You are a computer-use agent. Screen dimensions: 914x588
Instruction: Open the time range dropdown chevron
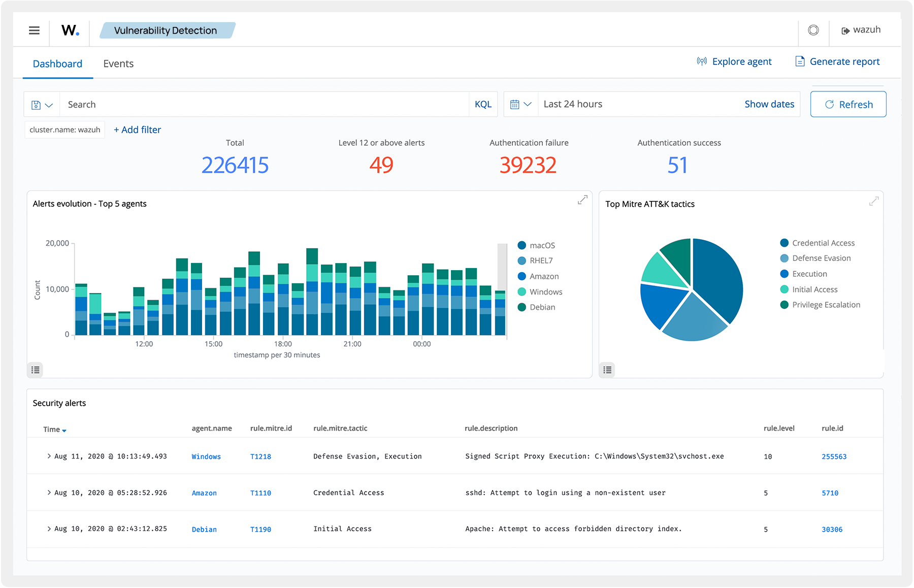[528, 104]
